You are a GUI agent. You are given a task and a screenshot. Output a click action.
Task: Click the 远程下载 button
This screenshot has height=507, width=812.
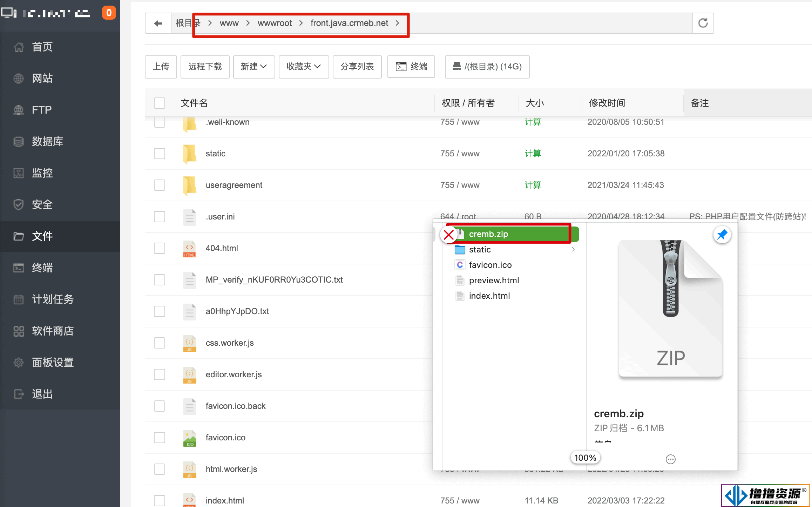[x=205, y=67]
